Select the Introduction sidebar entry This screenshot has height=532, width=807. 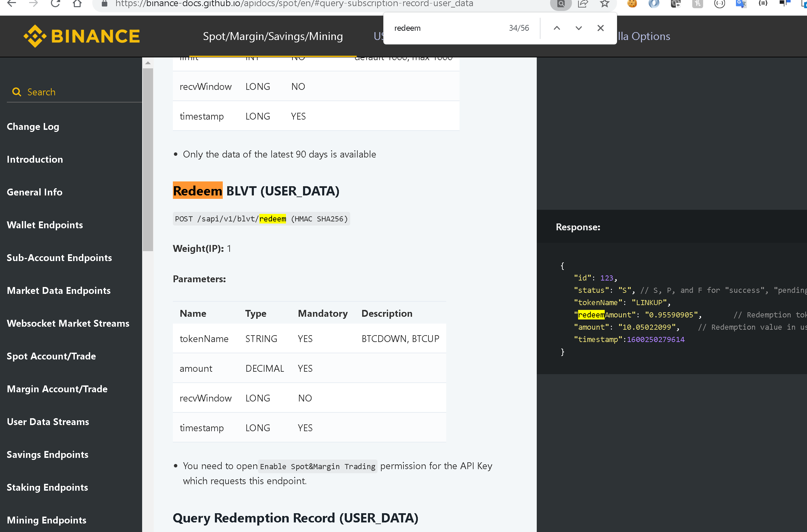coord(35,159)
